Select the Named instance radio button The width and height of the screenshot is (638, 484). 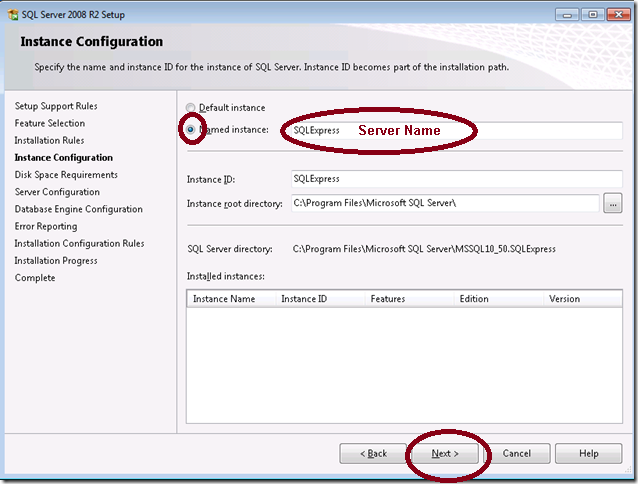click(191, 130)
